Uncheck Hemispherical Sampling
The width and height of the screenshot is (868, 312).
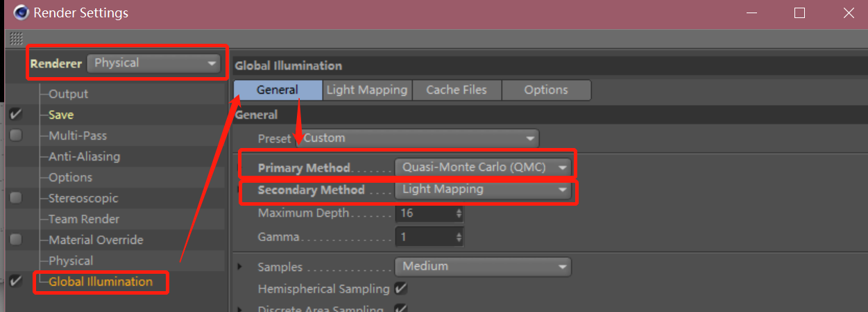pyautogui.click(x=400, y=288)
